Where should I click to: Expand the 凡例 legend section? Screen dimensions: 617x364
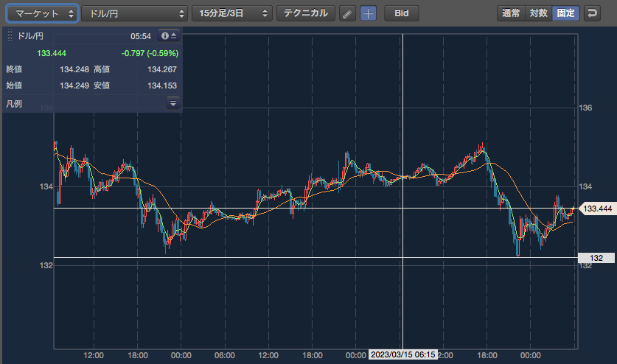point(173,103)
